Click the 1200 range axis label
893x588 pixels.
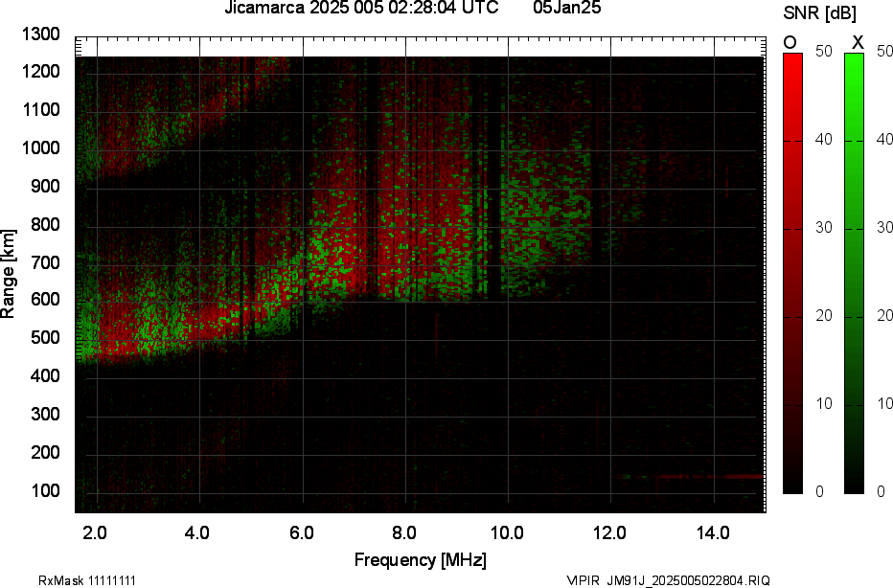[40, 71]
